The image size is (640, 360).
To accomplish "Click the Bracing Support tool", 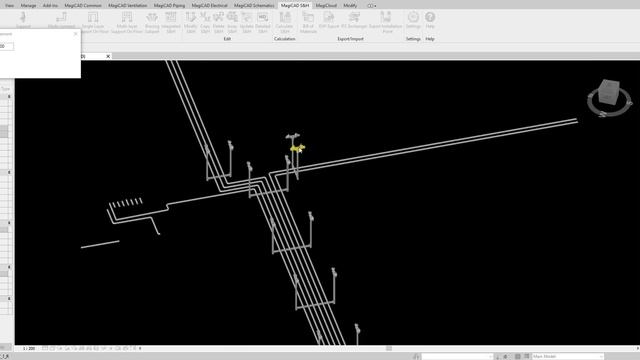I will [152, 22].
